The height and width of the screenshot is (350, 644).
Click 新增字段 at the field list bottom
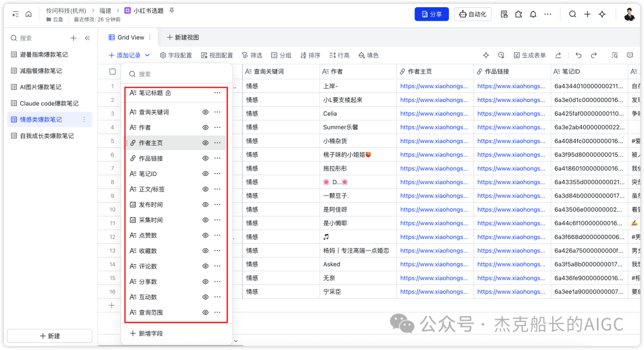(x=146, y=333)
